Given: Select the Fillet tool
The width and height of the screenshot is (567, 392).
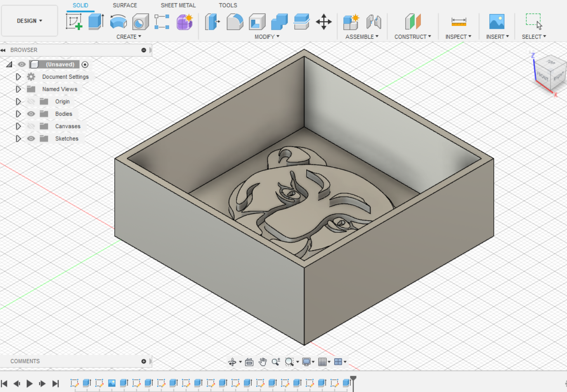Looking at the screenshot, I should (x=235, y=21).
